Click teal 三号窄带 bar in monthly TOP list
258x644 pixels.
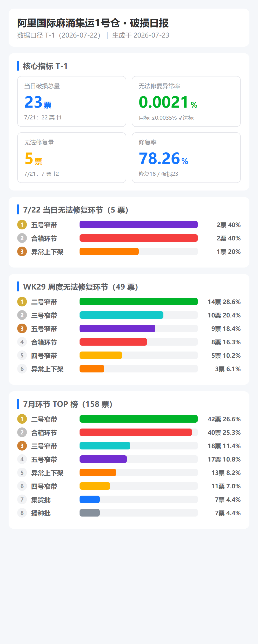[x=105, y=446]
